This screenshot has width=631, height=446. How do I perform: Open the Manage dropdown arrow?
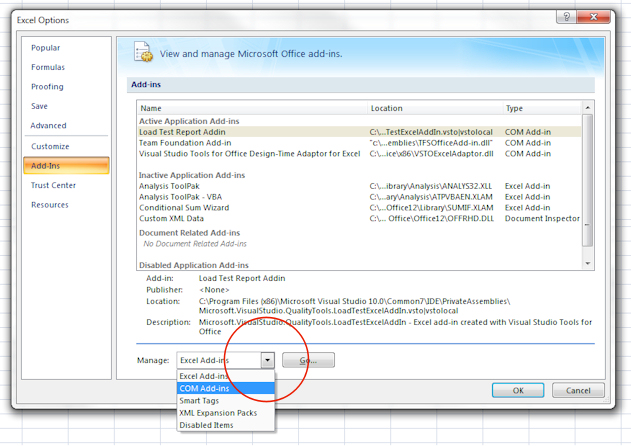(x=268, y=360)
